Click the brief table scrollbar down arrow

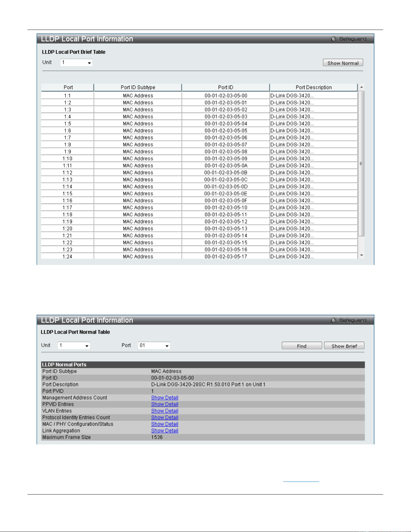(x=361, y=256)
